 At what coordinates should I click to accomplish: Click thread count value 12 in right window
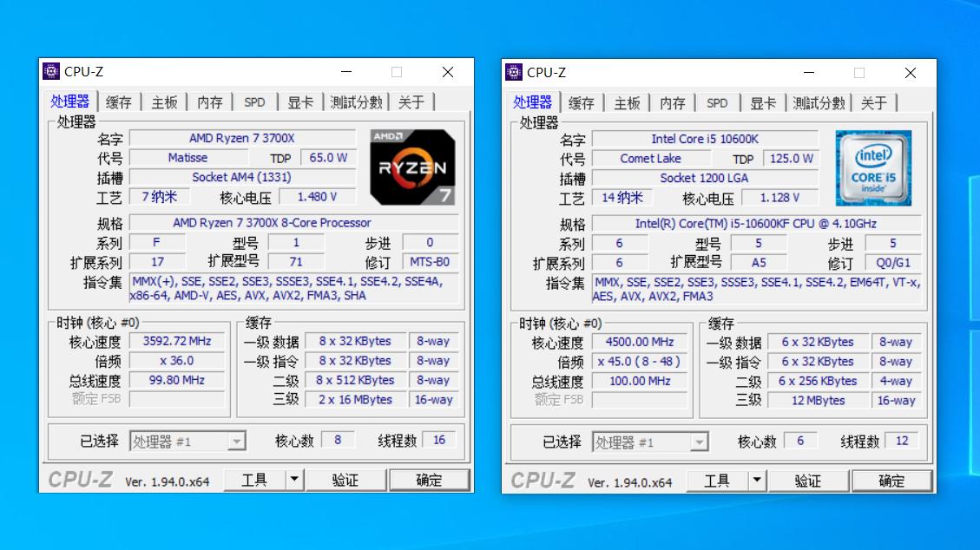(901, 441)
